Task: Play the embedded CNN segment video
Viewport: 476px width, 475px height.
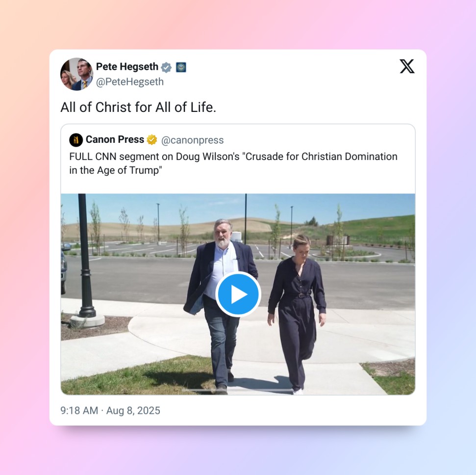Action: tap(238, 294)
